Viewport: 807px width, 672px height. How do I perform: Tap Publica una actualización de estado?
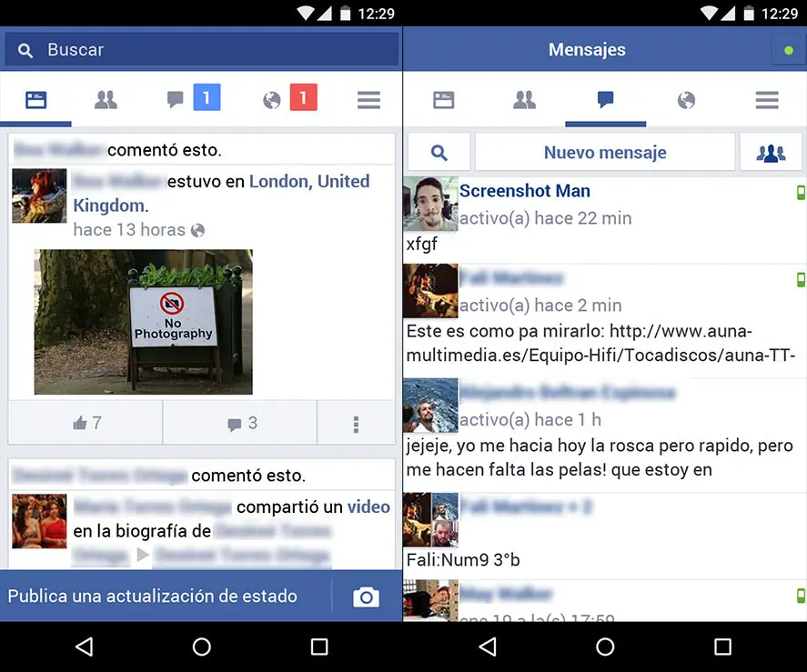coord(152,596)
